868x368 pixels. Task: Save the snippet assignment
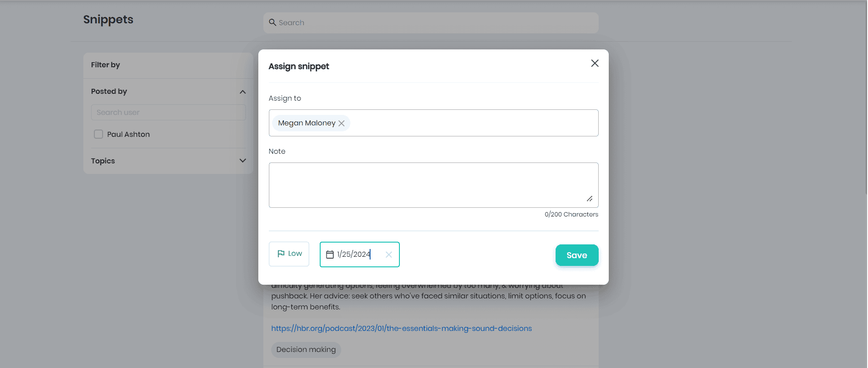(576, 255)
